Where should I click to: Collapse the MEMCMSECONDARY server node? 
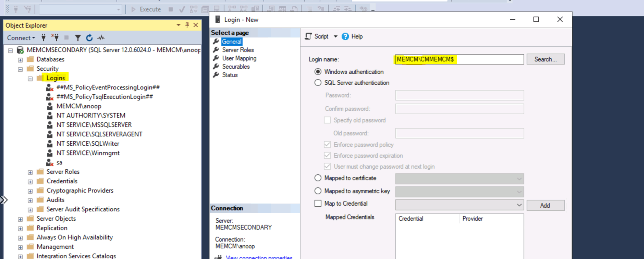pyautogui.click(x=10, y=51)
